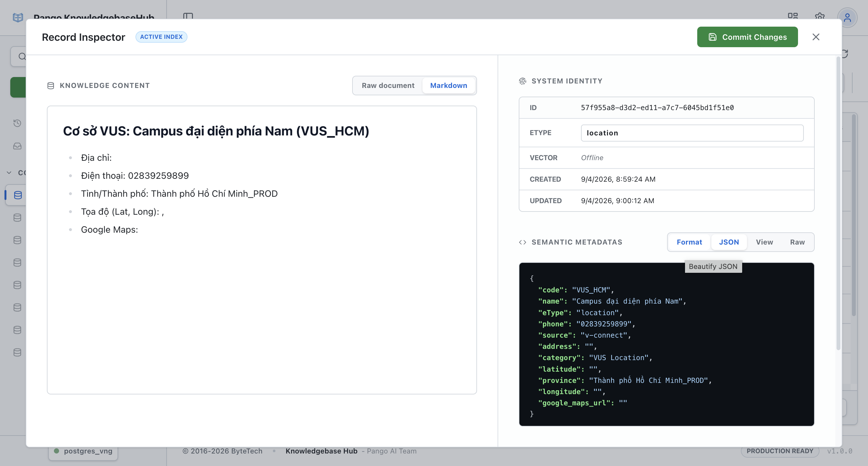The image size is (868, 466).
Task: Click inside the JSON metadata editor
Action: point(666,344)
